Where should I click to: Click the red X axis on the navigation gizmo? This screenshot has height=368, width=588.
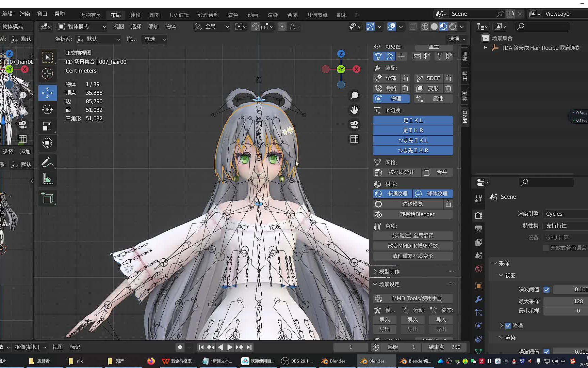pos(356,69)
